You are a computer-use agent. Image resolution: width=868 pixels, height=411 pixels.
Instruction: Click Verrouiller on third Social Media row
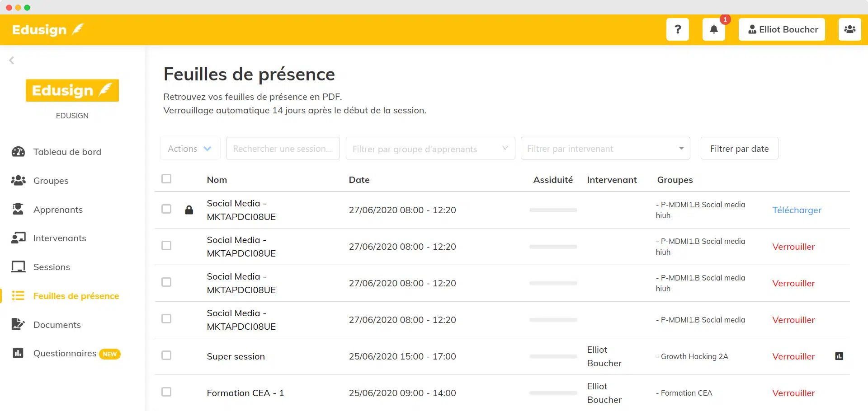pos(793,283)
